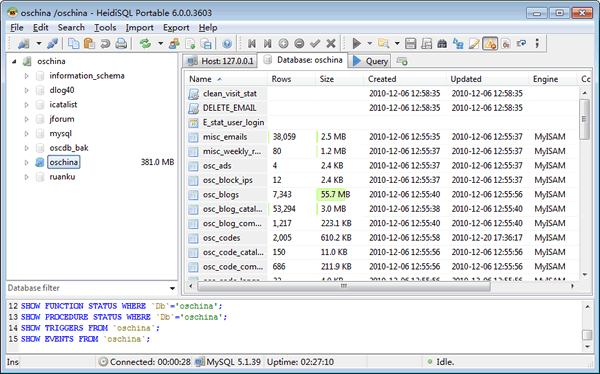
Task: Click the Print icon
Action: [121, 44]
